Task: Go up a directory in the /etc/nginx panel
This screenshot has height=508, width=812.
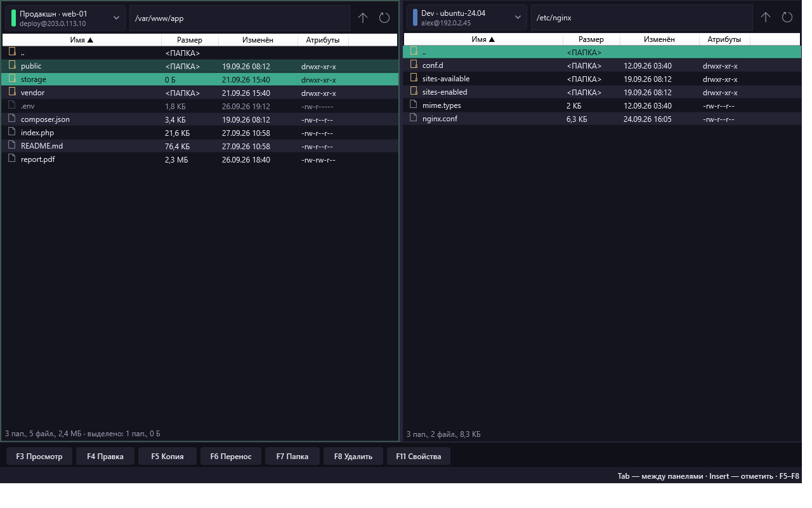Action: [x=766, y=18]
